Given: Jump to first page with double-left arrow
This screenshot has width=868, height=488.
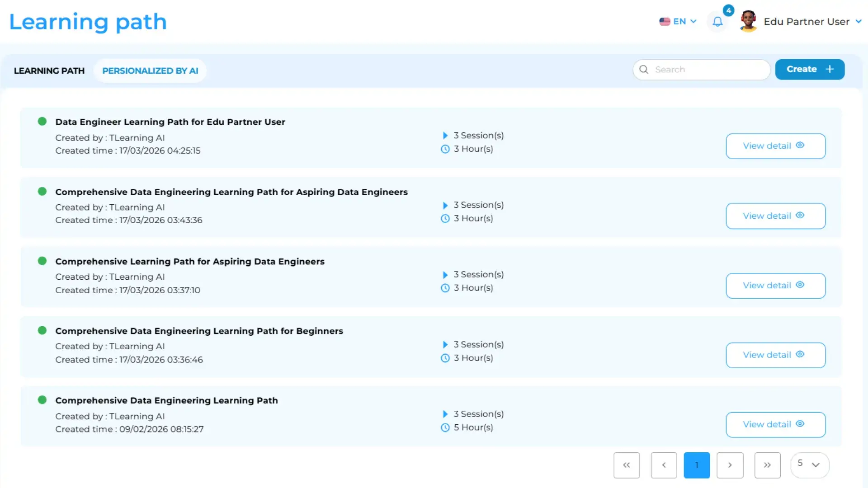Looking at the screenshot, I should [x=627, y=465].
